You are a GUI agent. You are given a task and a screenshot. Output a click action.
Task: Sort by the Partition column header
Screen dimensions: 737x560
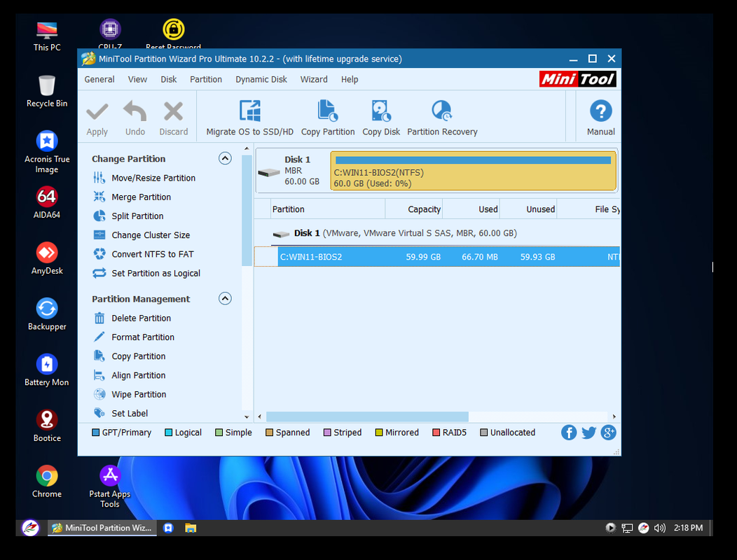click(328, 209)
